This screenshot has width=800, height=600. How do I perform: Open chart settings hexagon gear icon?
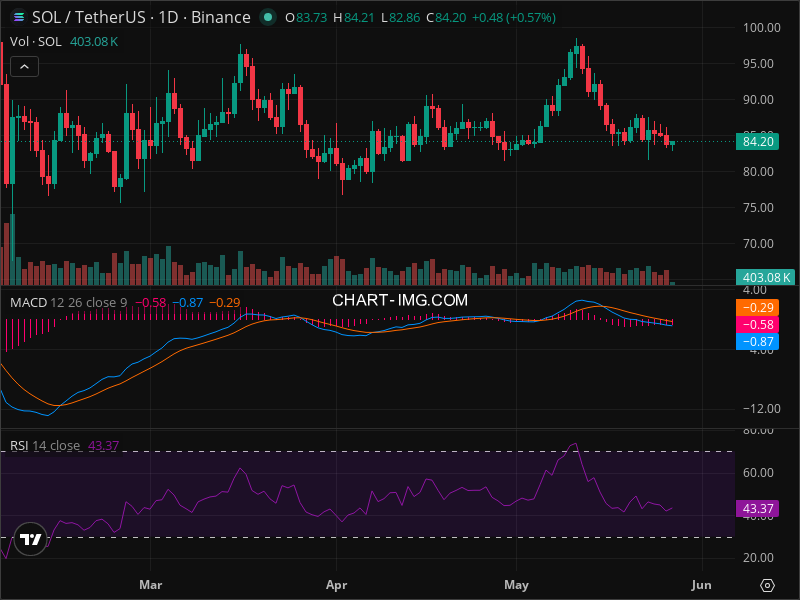coord(767,585)
